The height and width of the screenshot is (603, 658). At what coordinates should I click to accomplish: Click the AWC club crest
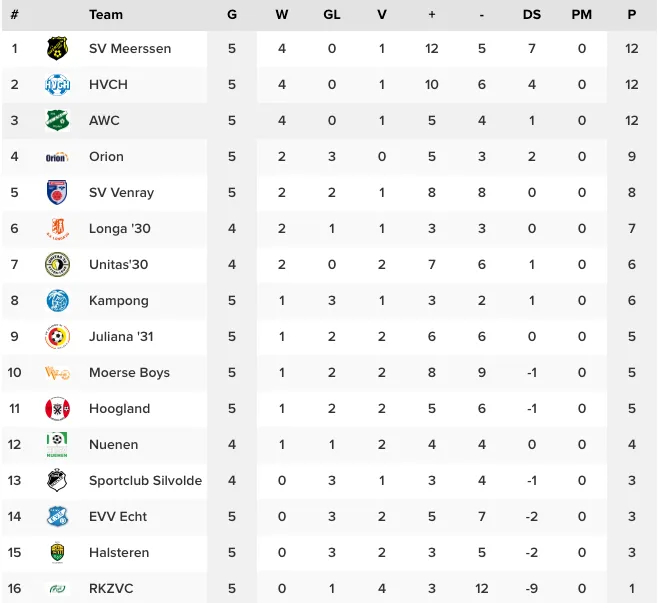coord(57,121)
